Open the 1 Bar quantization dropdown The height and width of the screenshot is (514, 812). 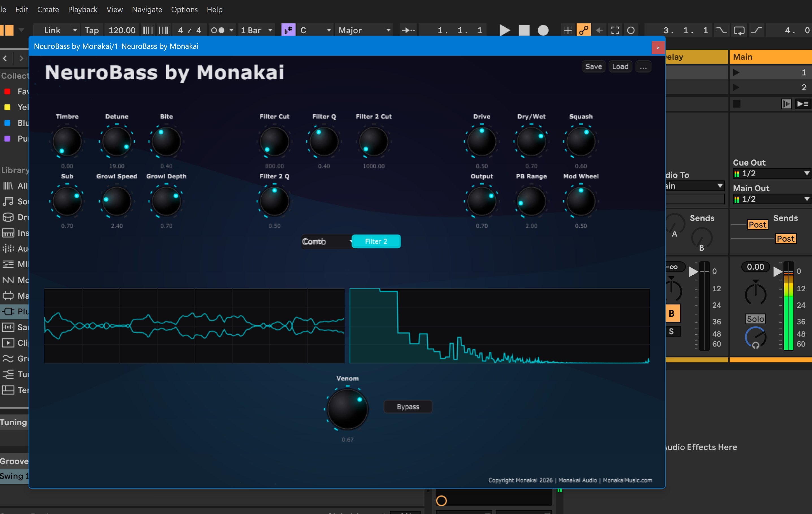coord(256,30)
